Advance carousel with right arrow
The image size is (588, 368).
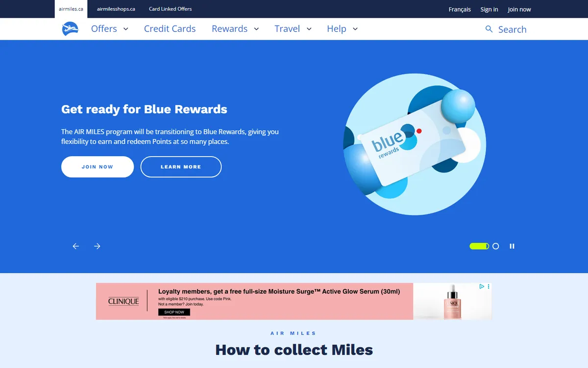pyautogui.click(x=97, y=246)
